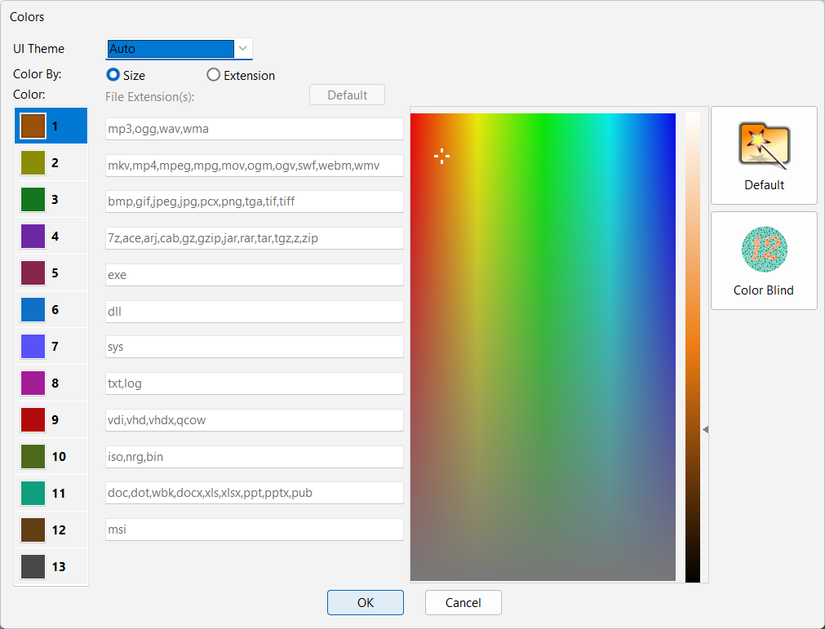Select the Extension radio button

coord(211,75)
